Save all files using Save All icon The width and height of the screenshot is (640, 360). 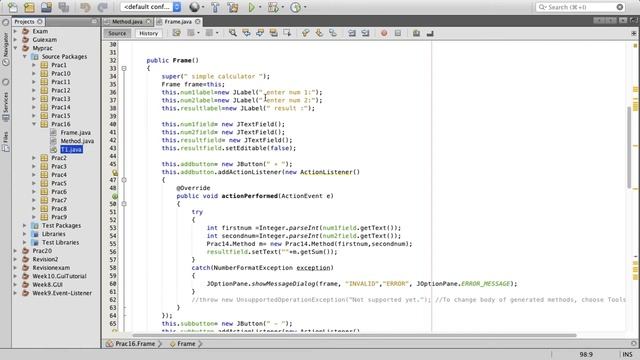point(63,7)
